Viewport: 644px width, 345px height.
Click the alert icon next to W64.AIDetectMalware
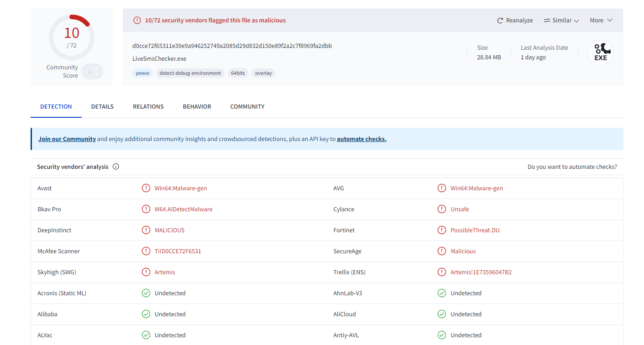point(146,209)
